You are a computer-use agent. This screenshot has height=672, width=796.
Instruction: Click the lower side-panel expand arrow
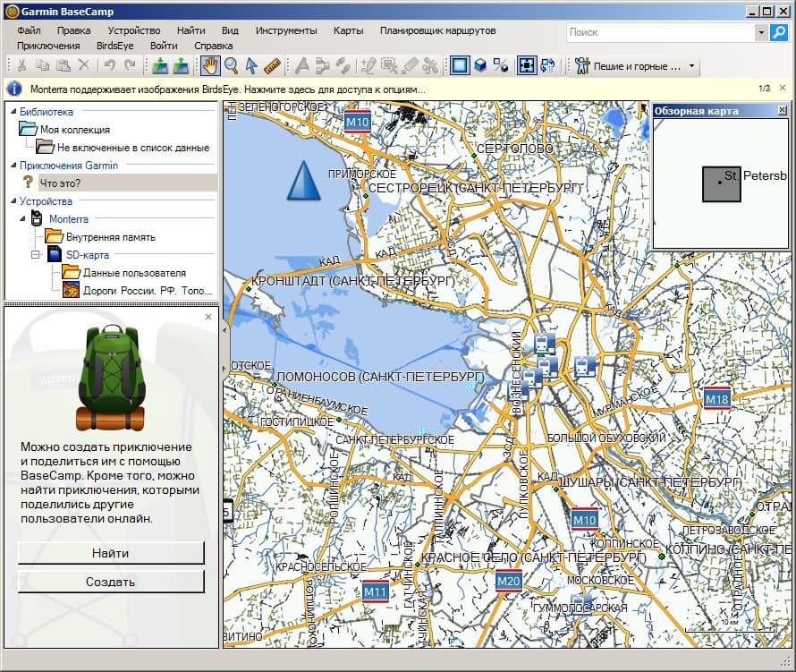click(224, 367)
